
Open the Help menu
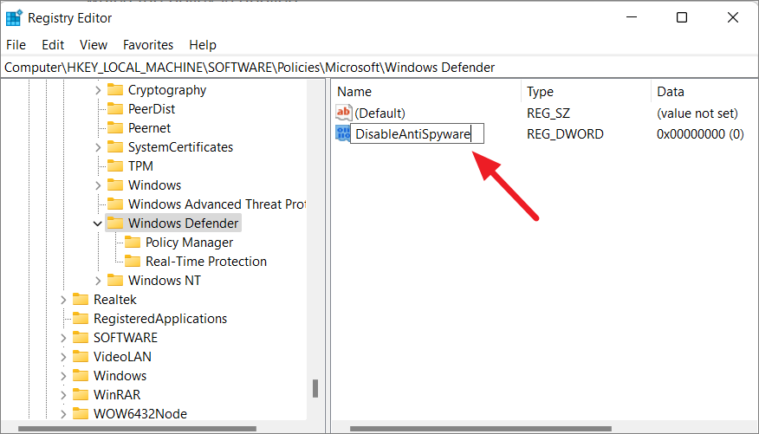(x=202, y=45)
